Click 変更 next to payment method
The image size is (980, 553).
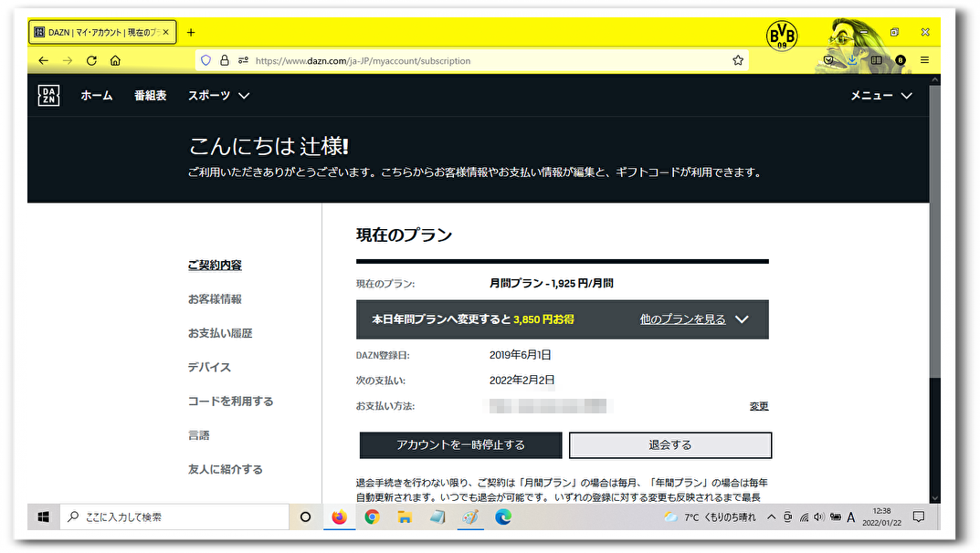click(761, 405)
